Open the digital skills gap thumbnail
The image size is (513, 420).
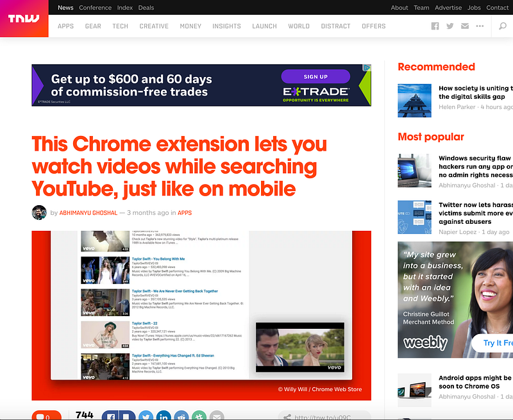click(x=414, y=101)
